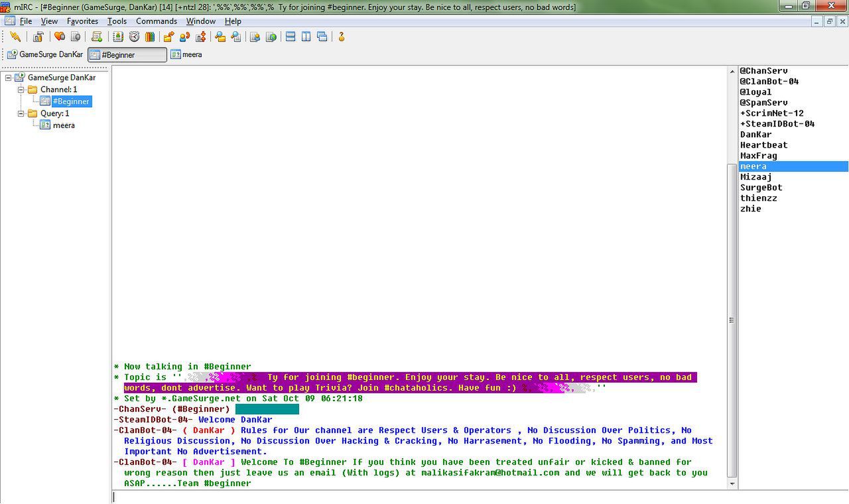Open Options with the hammer icon
The width and height of the screenshot is (849, 504).
coord(38,37)
